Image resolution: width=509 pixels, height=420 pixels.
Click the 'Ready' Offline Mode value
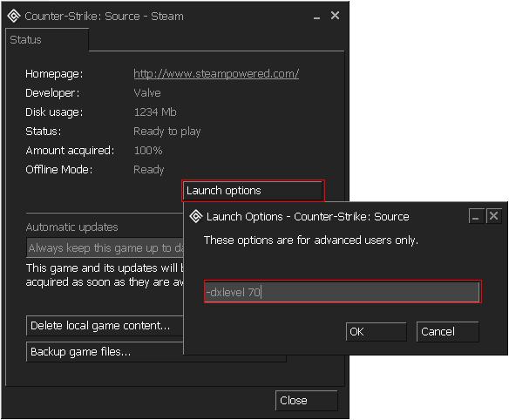tap(149, 170)
